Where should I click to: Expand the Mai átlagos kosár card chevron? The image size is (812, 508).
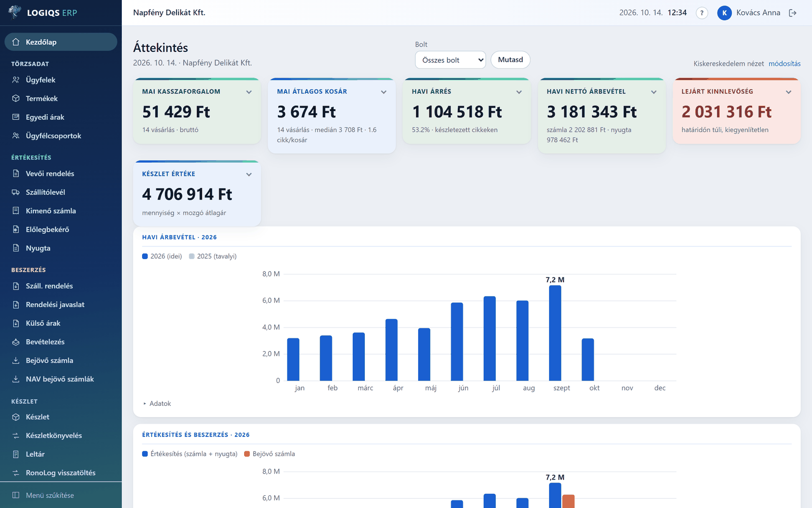384,92
